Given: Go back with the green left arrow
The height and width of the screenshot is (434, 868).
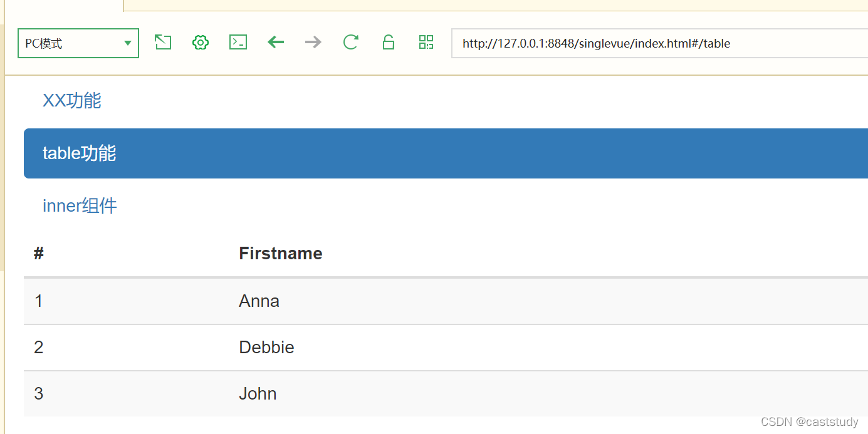Looking at the screenshot, I should 276,42.
